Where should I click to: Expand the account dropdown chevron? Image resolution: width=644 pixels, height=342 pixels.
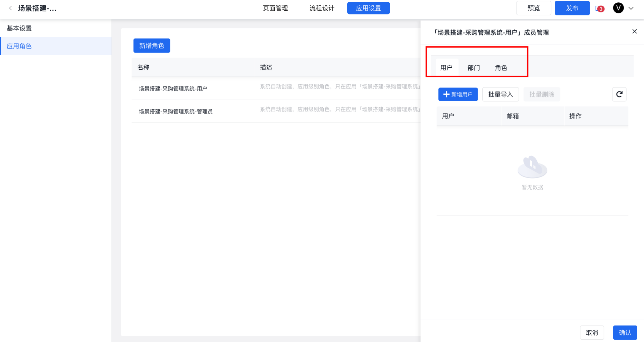click(x=631, y=8)
